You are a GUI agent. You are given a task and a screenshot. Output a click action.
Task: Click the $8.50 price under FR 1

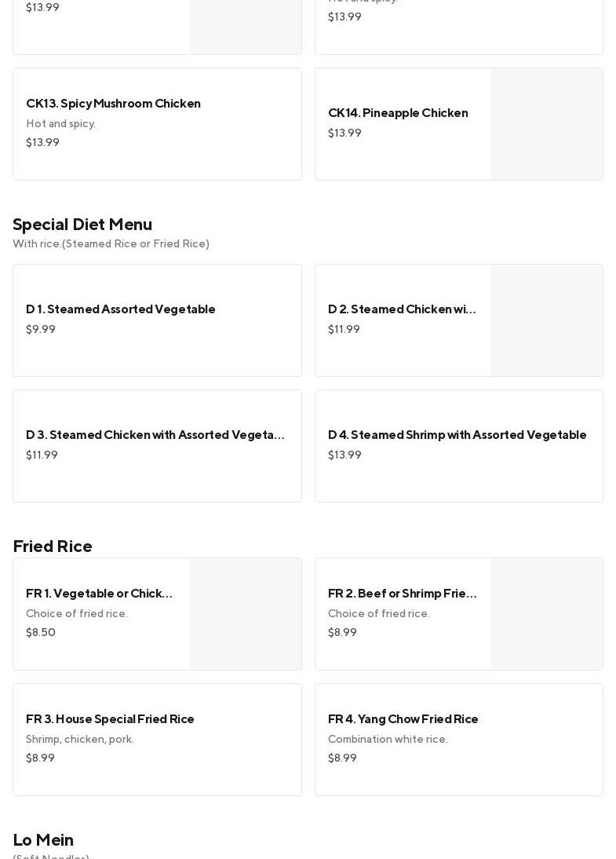tap(41, 633)
